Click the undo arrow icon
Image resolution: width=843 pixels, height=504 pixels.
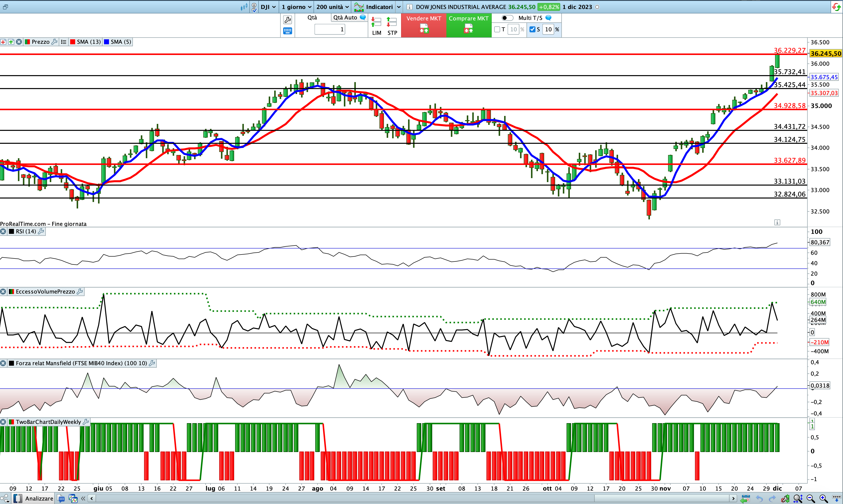click(759, 499)
